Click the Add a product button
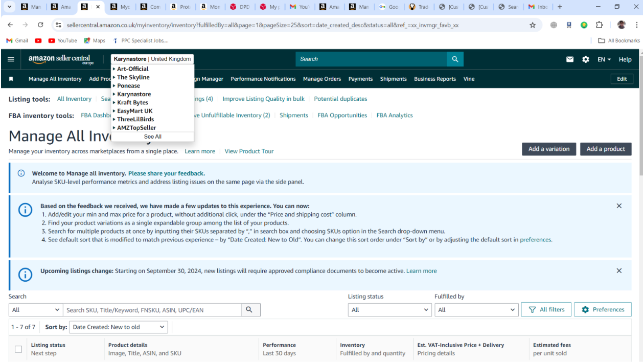The height and width of the screenshot is (362, 644). coord(606,149)
